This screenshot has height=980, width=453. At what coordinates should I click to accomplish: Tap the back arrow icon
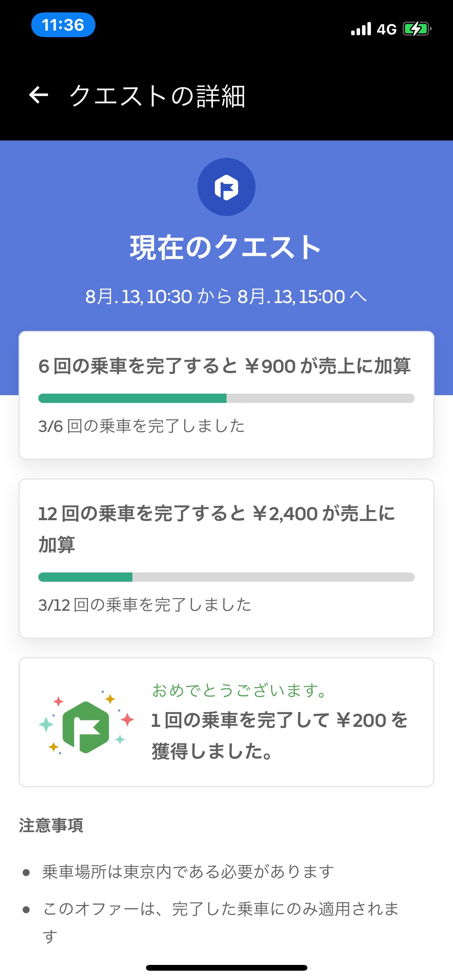click(39, 95)
